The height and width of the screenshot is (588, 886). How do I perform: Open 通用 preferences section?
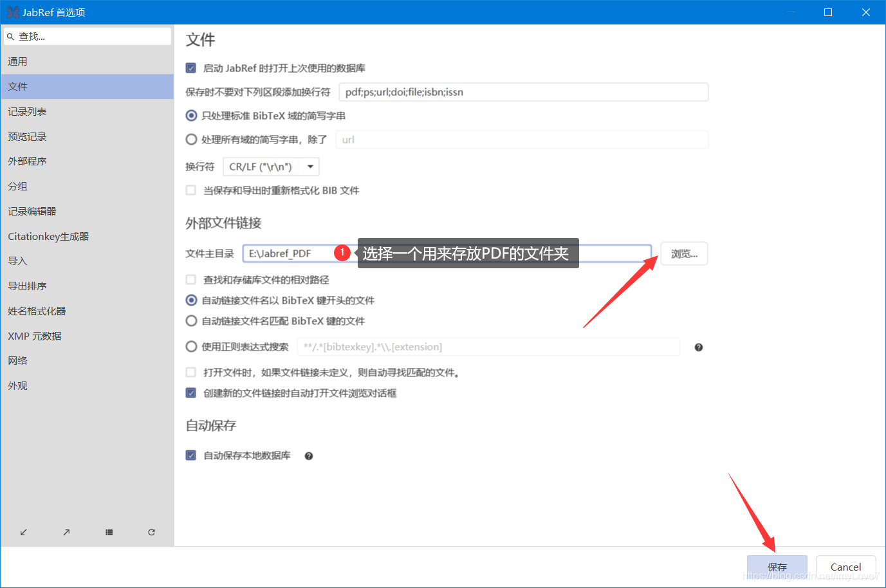pos(87,62)
